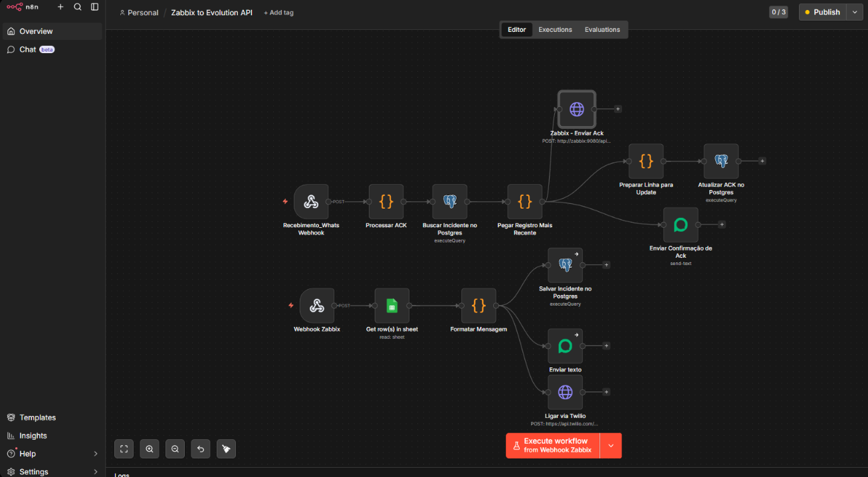Open the Chat beta page
The width and height of the screenshot is (868, 477).
[53, 49]
